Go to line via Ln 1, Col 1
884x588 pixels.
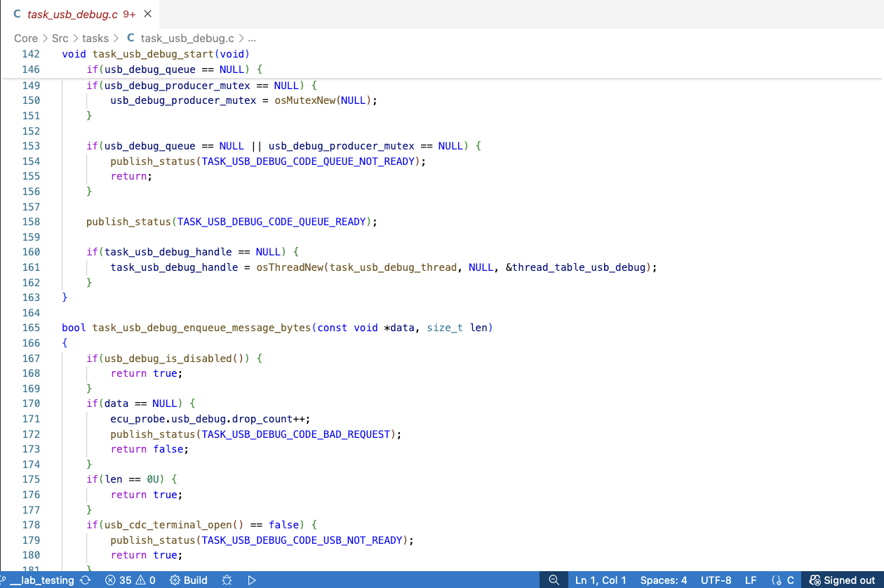[601, 580]
